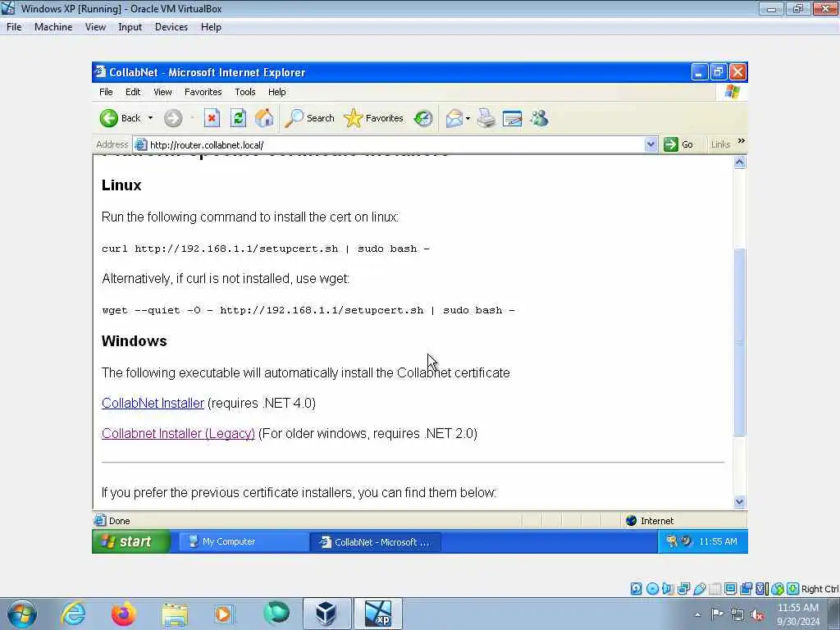The height and width of the screenshot is (630, 840).
Task: Go to the Home page icon
Action: [x=264, y=118]
